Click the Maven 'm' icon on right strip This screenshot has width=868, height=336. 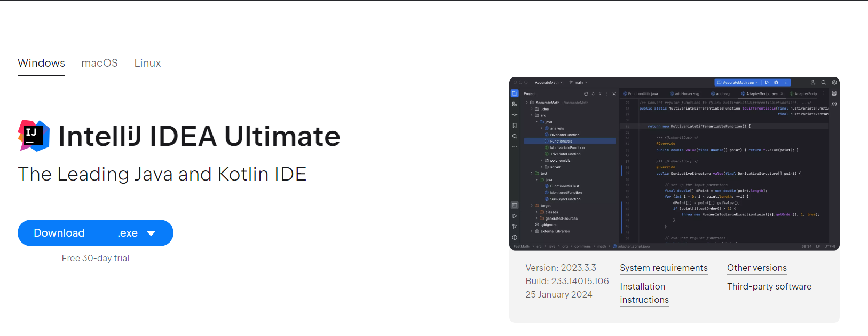pyautogui.click(x=834, y=104)
